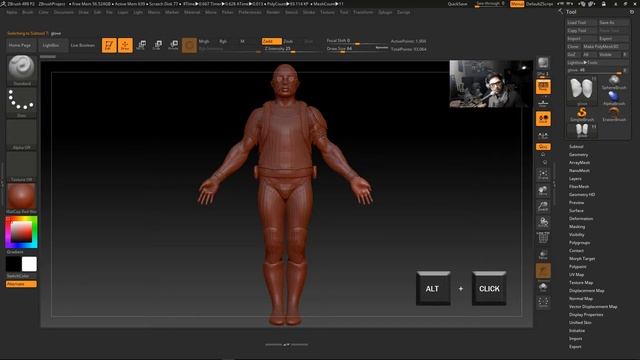Open the Home Page button

[x=20, y=45]
